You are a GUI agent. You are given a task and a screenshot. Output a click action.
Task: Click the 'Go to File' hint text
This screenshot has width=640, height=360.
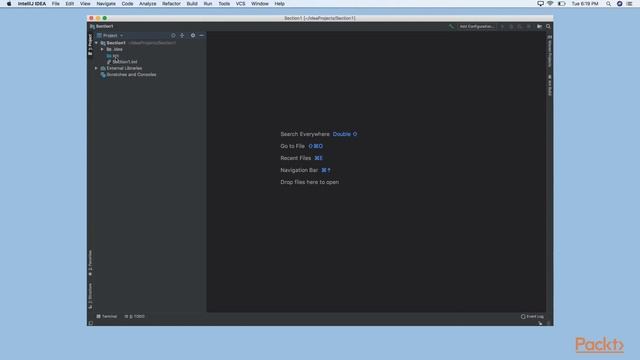point(293,146)
